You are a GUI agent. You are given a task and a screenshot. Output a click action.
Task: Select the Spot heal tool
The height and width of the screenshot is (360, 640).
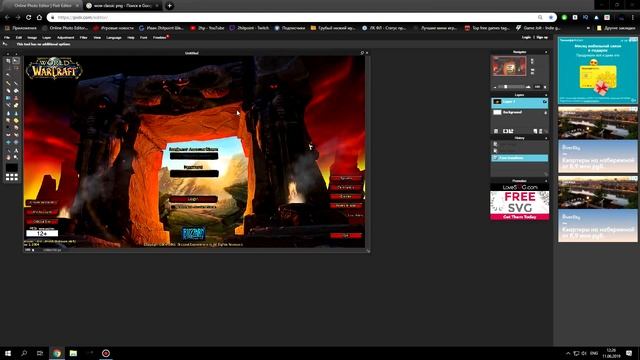click(16, 135)
